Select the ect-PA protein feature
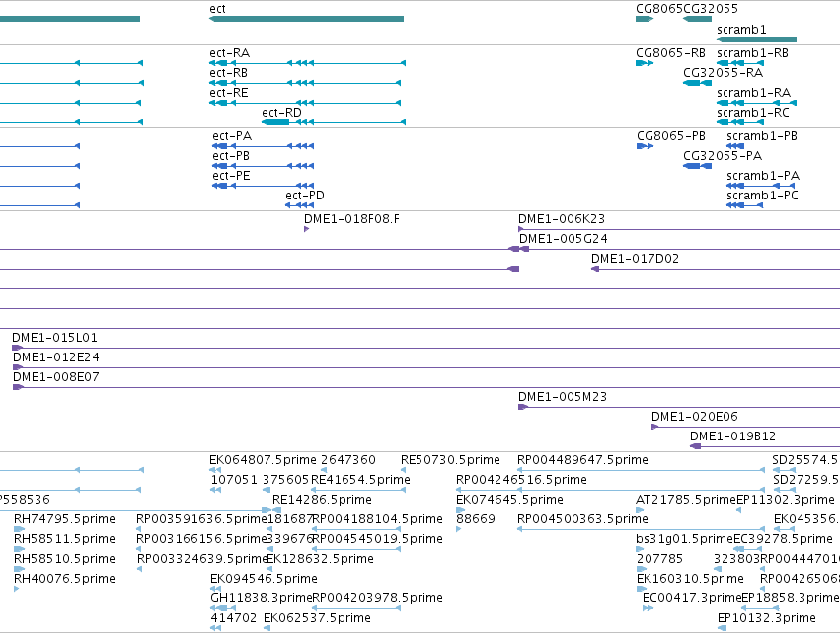840x633 pixels. coord(263,146)
